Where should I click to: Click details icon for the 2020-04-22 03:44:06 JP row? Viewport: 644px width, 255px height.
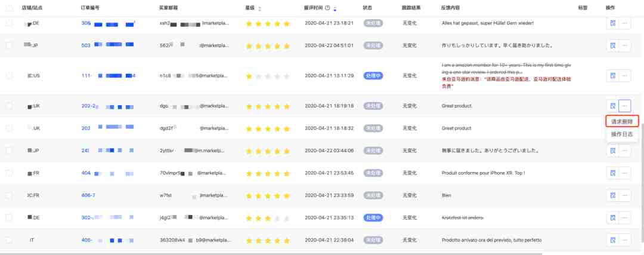tap(612, 150)
